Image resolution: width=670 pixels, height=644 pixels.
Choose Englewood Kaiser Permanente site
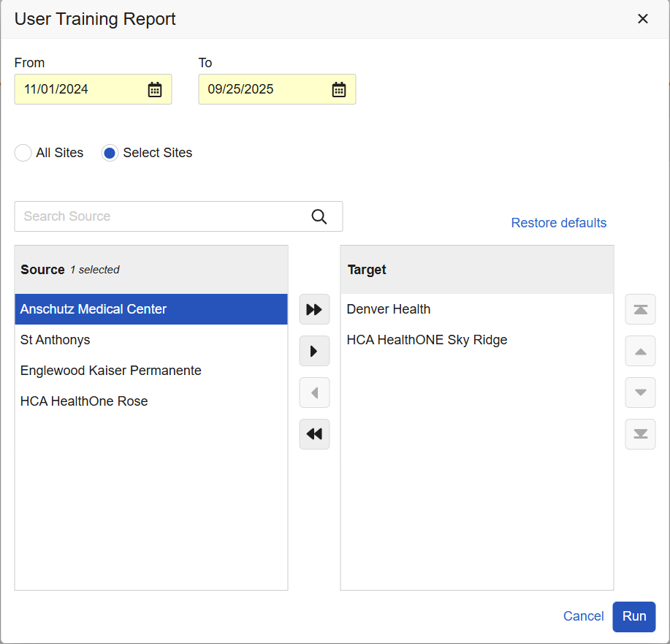coord(111,371)
